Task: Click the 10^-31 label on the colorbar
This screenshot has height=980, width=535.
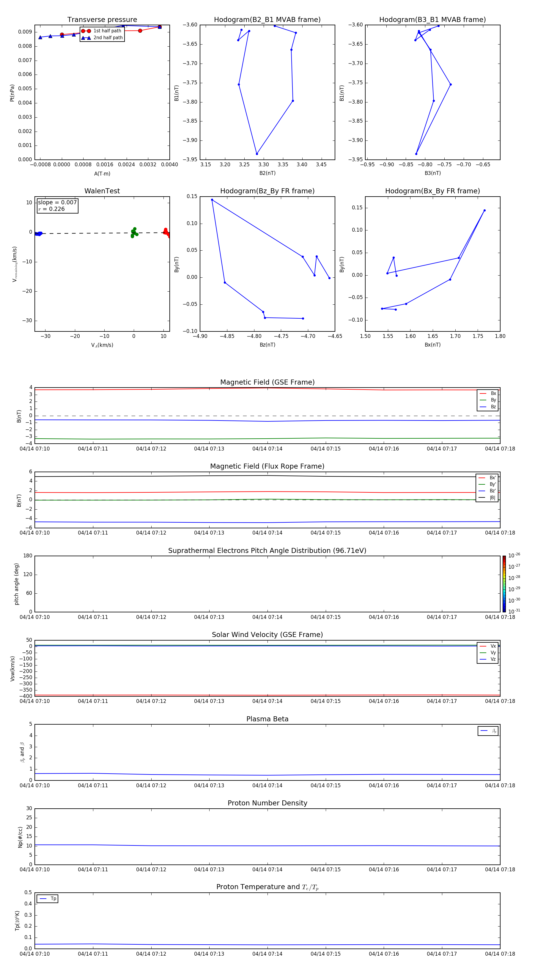Action: [x=514, y=611]
